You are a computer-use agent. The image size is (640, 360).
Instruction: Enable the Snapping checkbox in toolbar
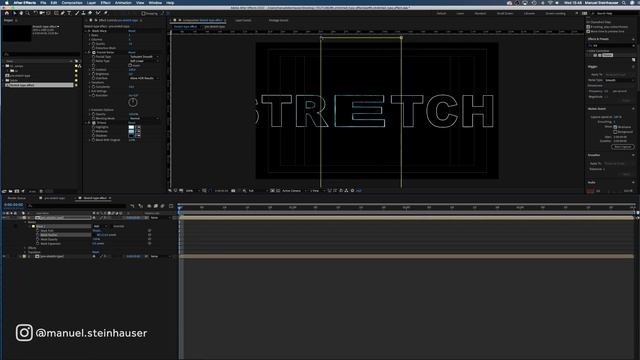[143, 13]
